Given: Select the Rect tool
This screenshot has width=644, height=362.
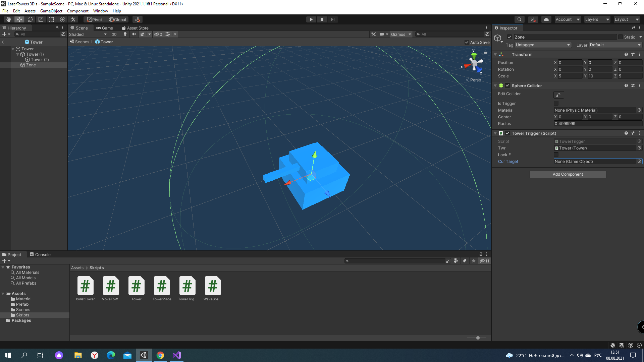Looking at the screenshot, I should (52, 19).
